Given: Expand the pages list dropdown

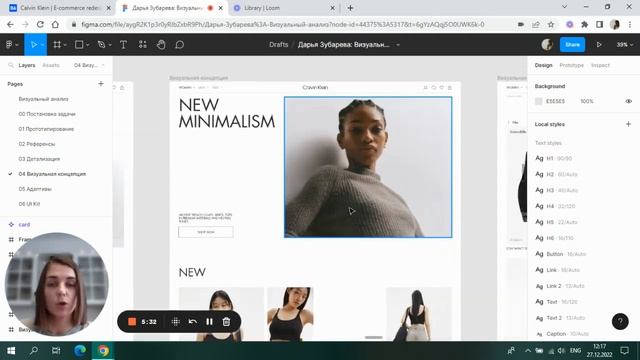Looking at the screenshot, I should click(89, 65).
